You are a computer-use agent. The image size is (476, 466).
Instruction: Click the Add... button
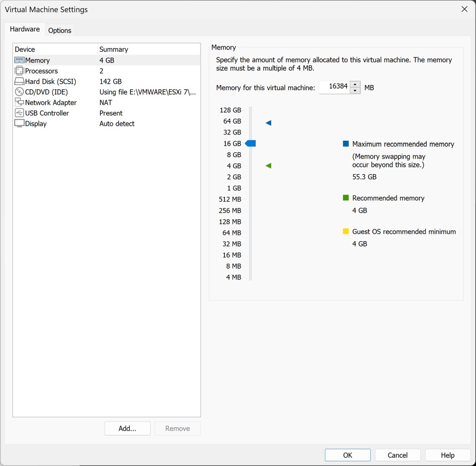point(127,428)
